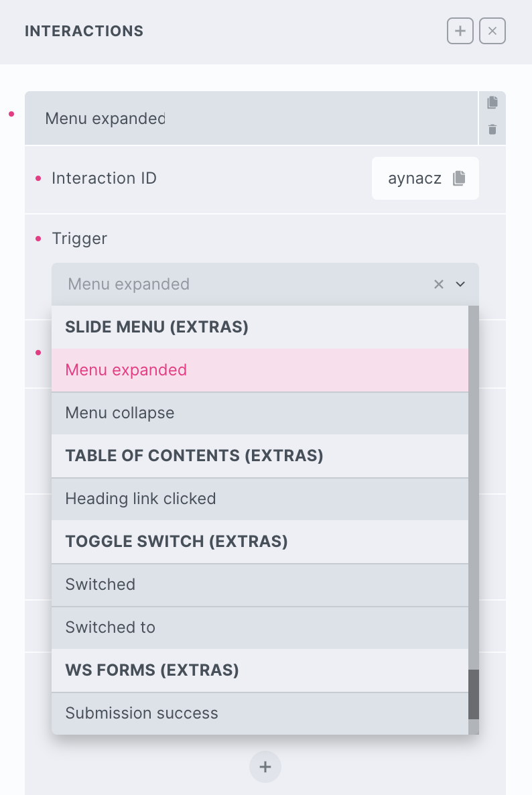Click the dropdown list scrollbar thumb
This screenshot has height=795, width=532.
click(x=474, y=694)
